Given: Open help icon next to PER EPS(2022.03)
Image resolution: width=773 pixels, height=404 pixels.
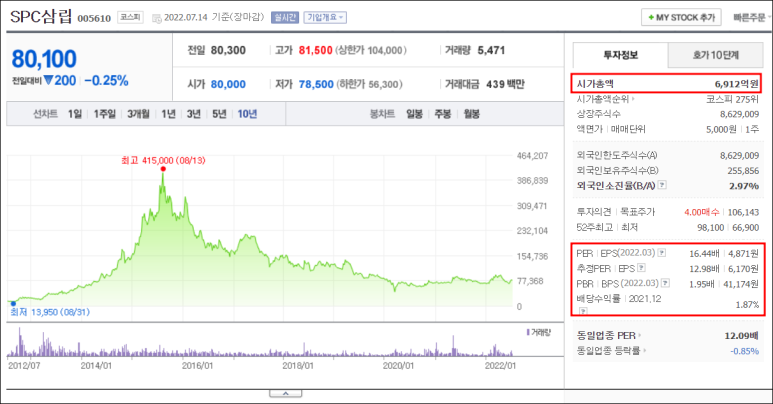Looking at the screenshot, I should 662,253.
